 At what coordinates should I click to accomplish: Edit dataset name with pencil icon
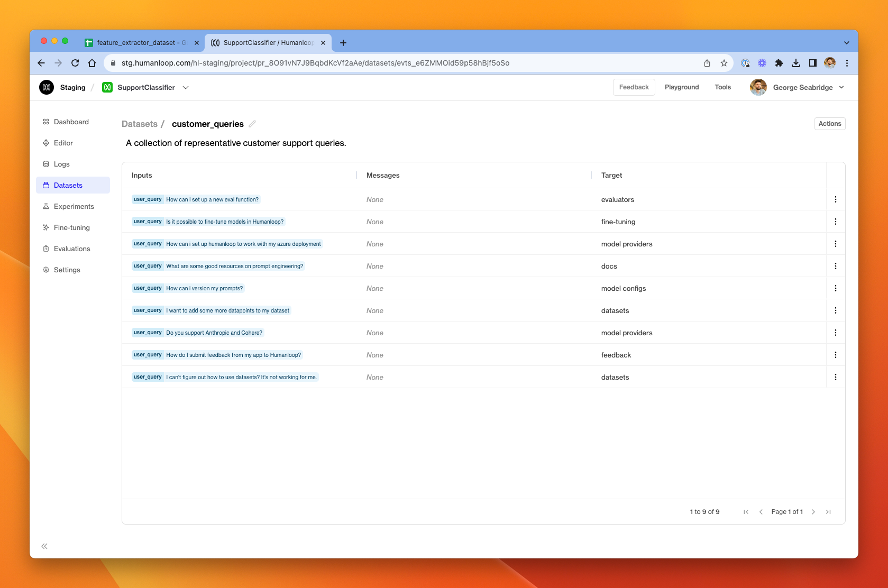coord(252,124)
